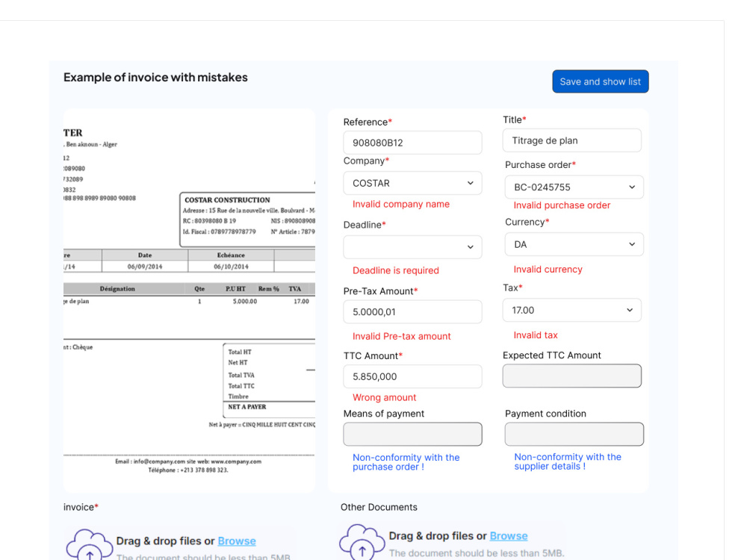
Task: Click the Invalid tax error text
Action: pos(535,335)
